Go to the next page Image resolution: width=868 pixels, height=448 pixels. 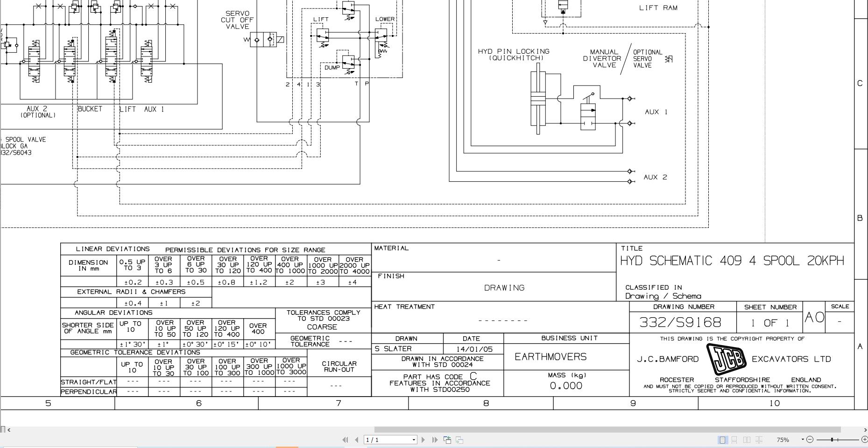tap(423, 440)
